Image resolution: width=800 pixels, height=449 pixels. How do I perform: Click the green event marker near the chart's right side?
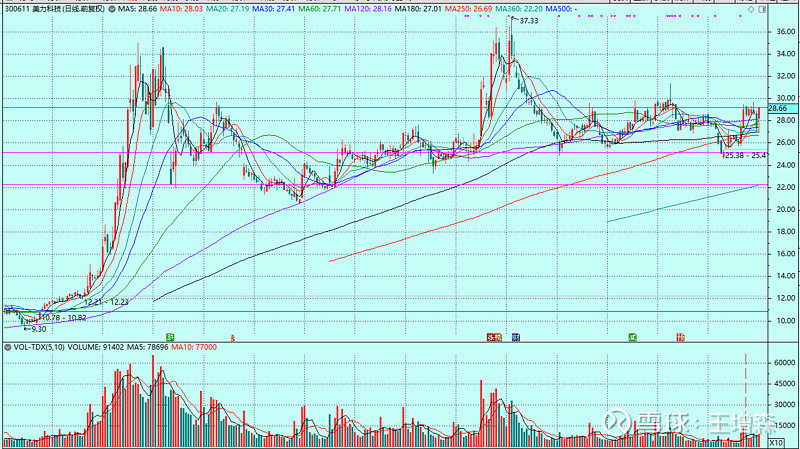tap(632, 336)
